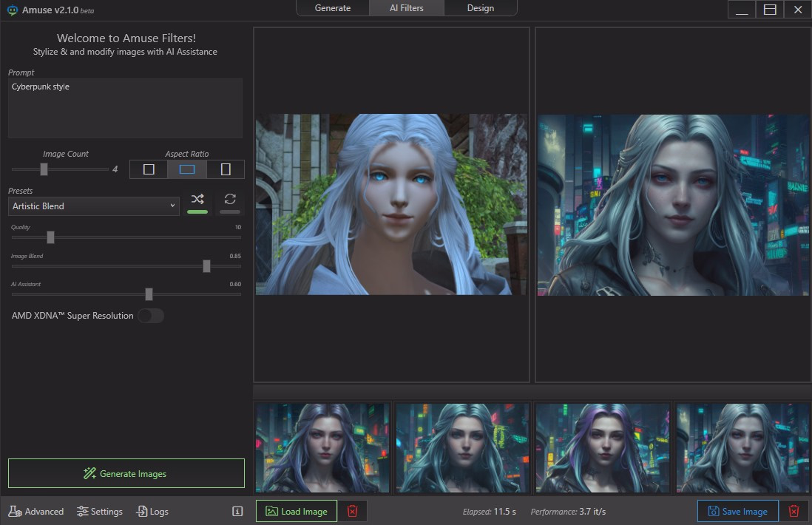Expand the Artistic Blend presets dropdown
This screenshot has width=812, height=525.
click(x=93, y=206)
